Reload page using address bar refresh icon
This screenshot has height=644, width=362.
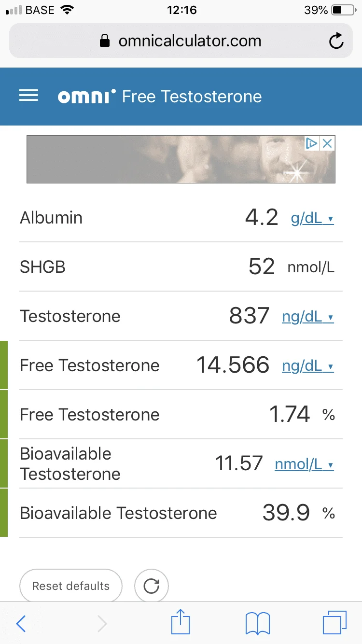coord(336,41)
